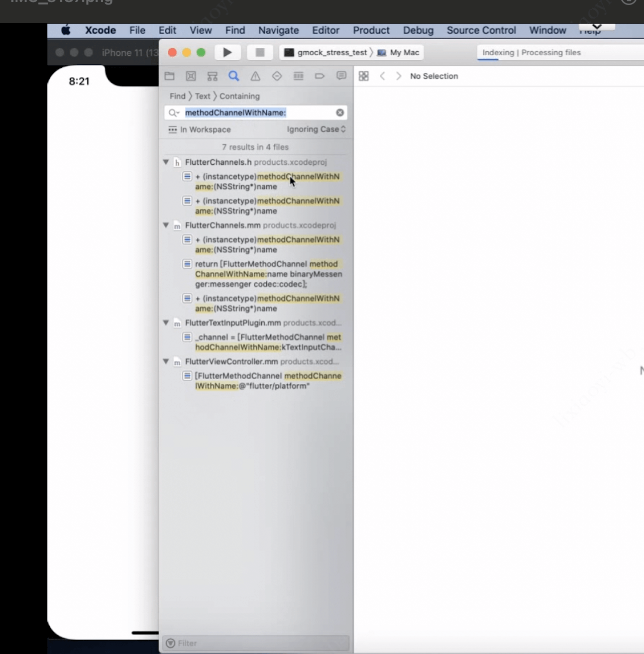Open the Source Control navigator icon
The width and height of the screenshot is (644, 654).
(191, 76)
